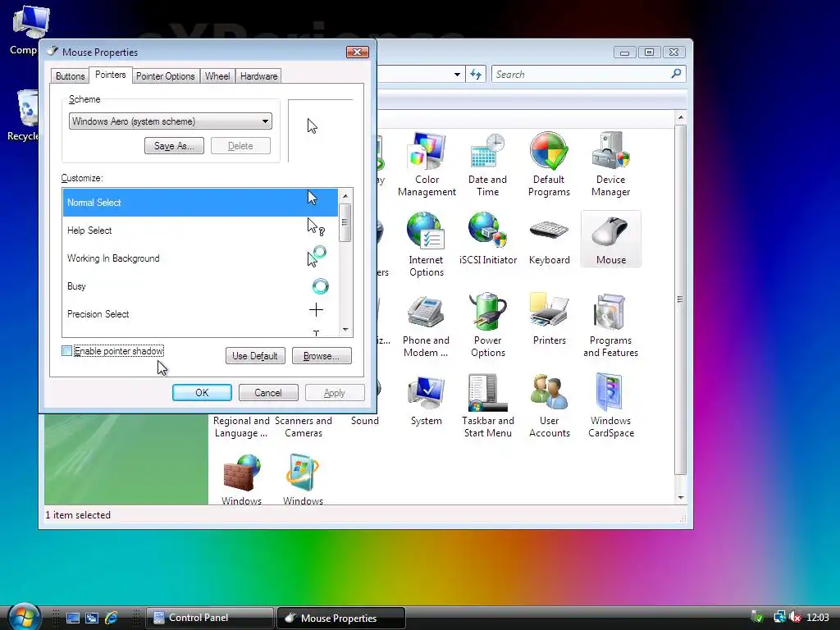Screen dimensions: 840x630
Task: Switch to the Pointer Options tab
Action: [x=166, y=76]
